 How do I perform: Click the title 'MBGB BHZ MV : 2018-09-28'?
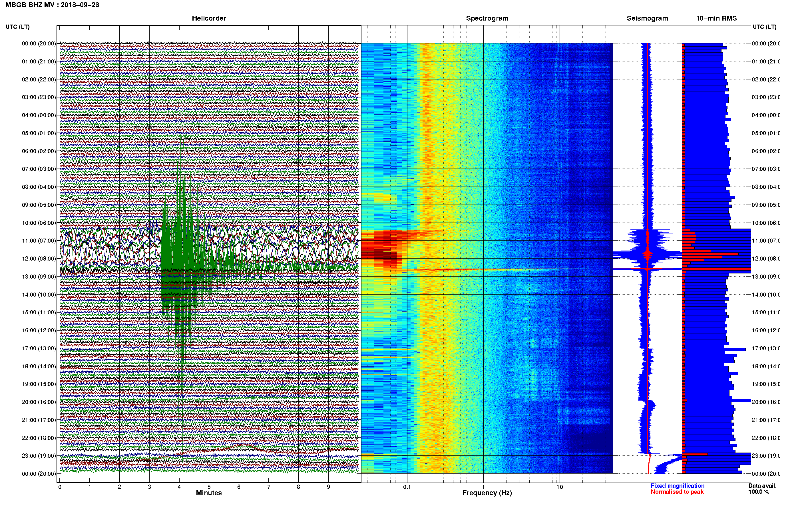(52, 5)
